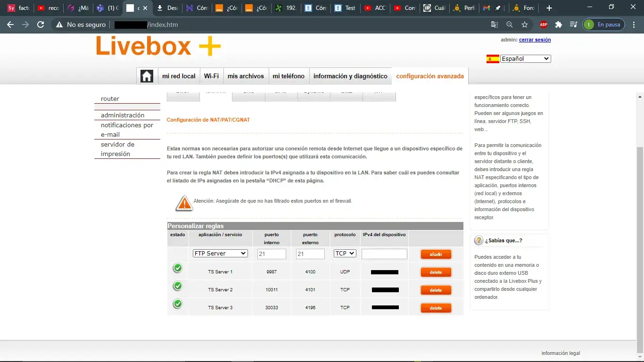This screenshot has width=644, height=362.
Task: Bookmark this page with the star icon
Action: (525, 25)
